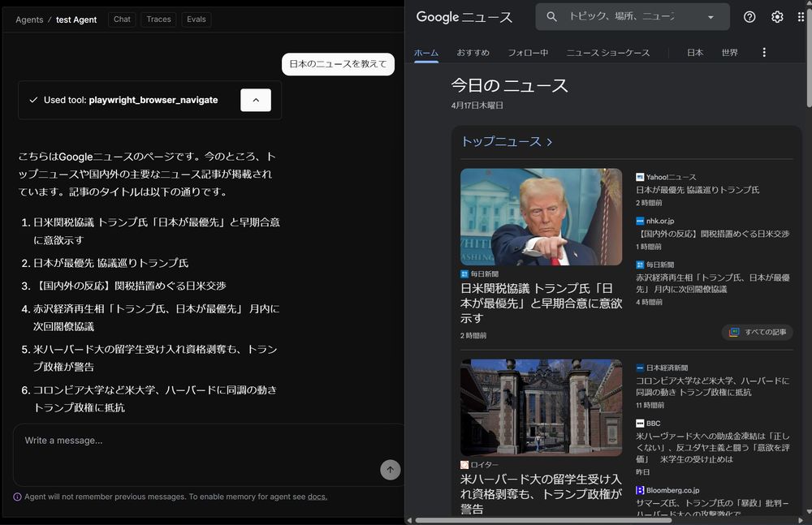Click the user message bubble 日本のニュースを教えて

338,63
